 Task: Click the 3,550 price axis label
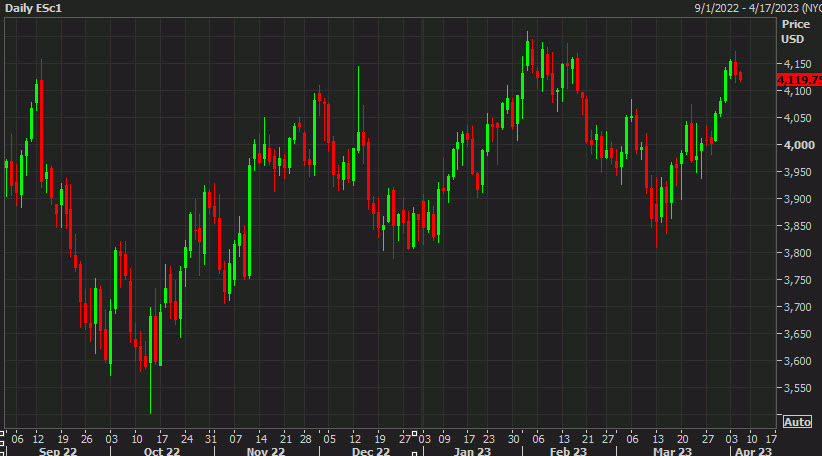point(797,388)
